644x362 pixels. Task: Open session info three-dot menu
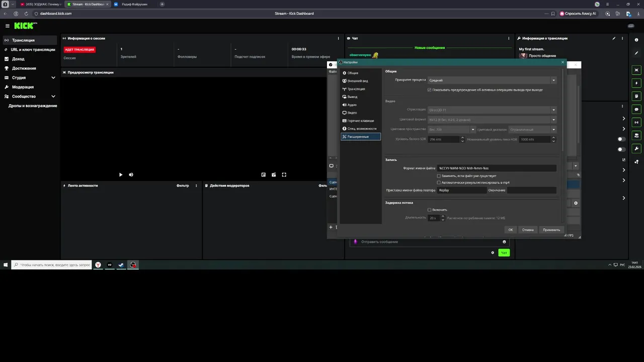(x=339, y=38)
